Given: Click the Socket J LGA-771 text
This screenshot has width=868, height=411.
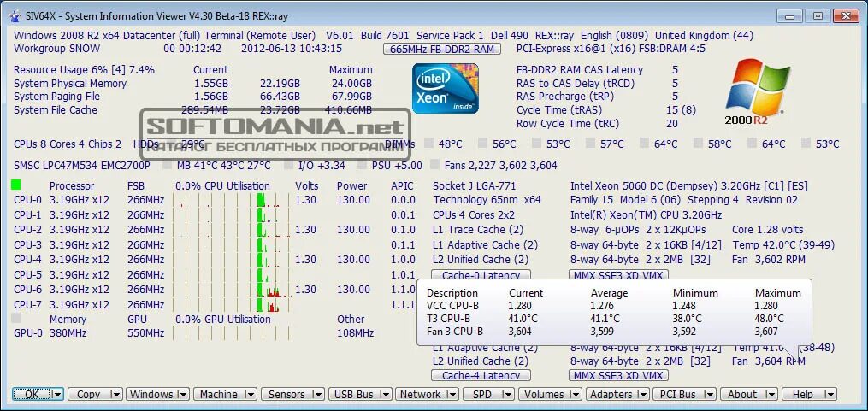Looking at the screenshot, I should coord(474,186).
